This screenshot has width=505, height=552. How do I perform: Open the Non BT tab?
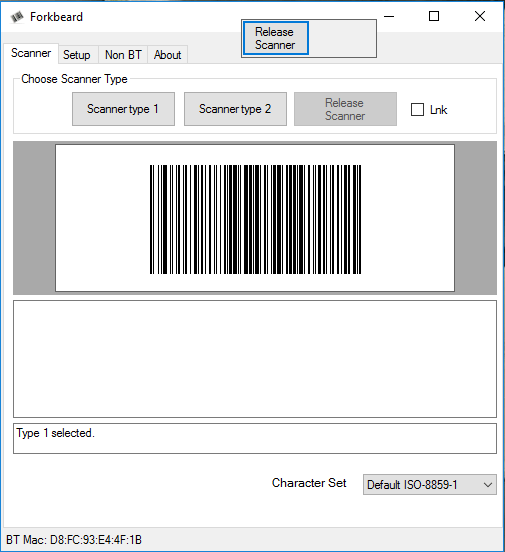[123, 55]
